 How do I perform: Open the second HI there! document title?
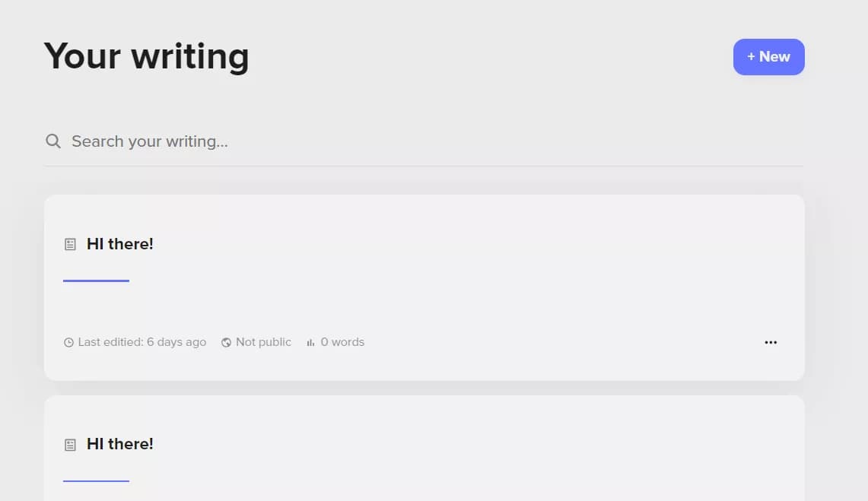[120, 444]
